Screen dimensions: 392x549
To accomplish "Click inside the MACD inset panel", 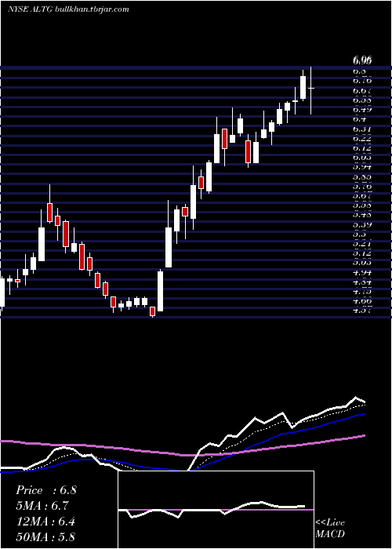I will point(216,510).
